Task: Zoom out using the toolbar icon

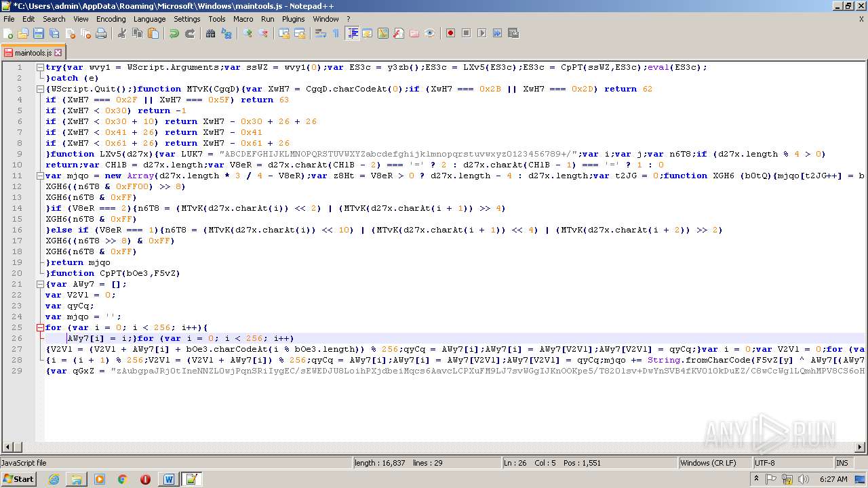Action: click(x=263, y=33)
